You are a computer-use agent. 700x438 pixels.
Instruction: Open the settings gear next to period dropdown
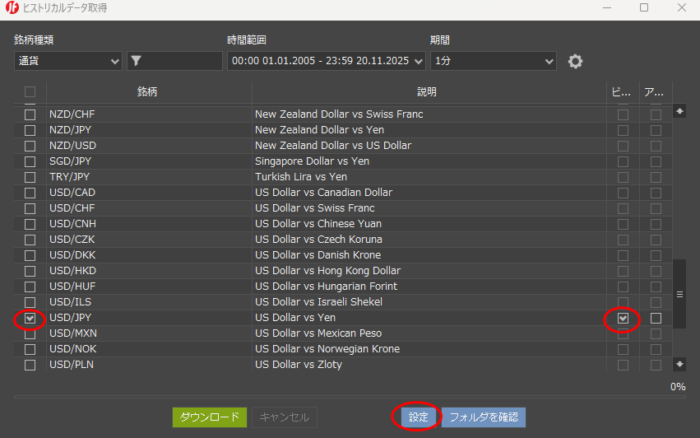pyautogui.click(x=575, y=61)
